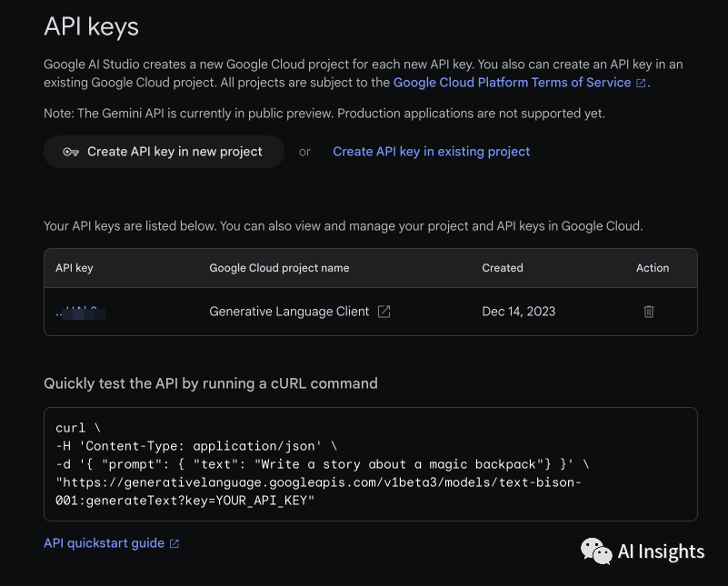The height and width of the screenshot is (586, 728).
Task: Click the API key column header
Action: pos(75,268)
